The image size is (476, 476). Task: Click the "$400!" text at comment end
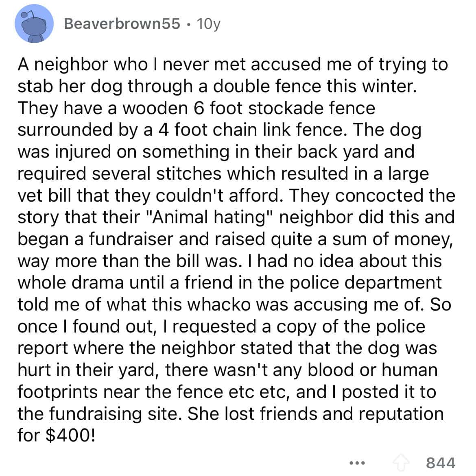tap(72, 435)
